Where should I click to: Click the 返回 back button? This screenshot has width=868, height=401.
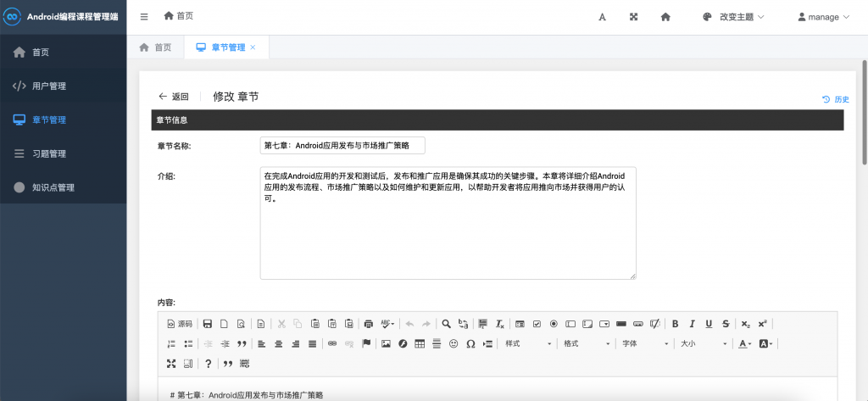[173, 97]
